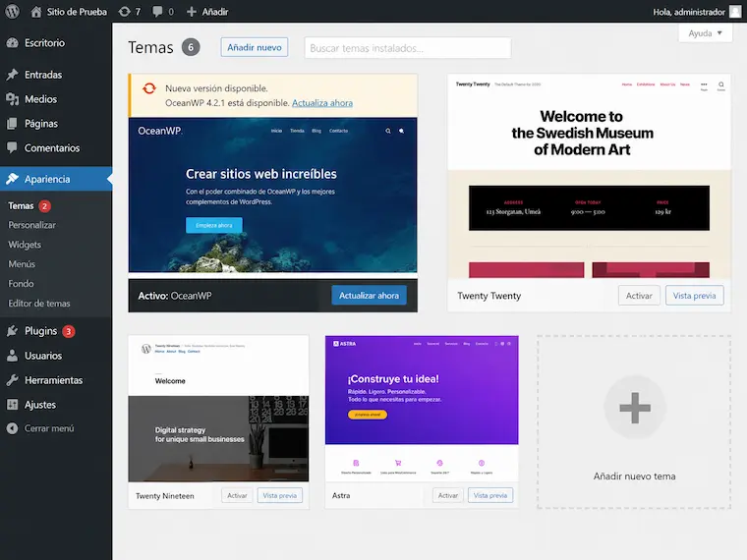Click the Plugins plug icon
The image size is (747, 560).
click(13, 331)
